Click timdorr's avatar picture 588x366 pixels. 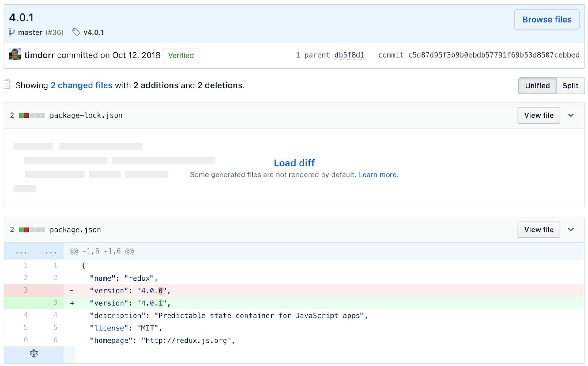pos(15,55)
